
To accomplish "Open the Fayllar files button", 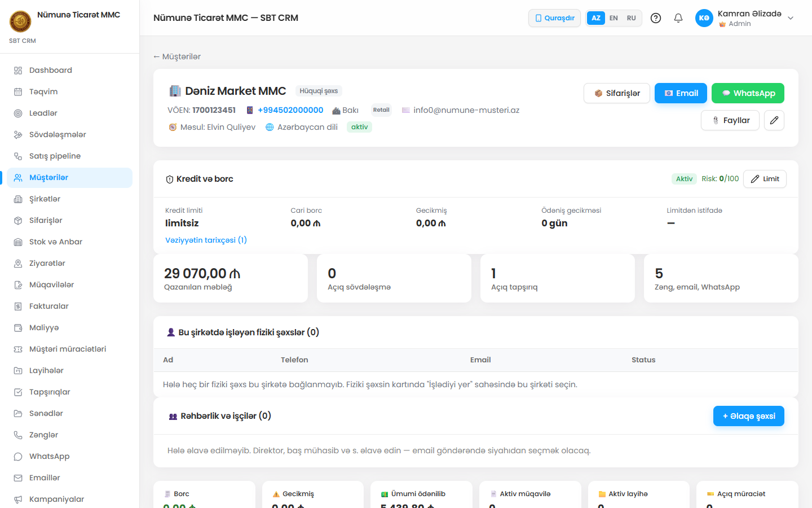I will [730, 120].
